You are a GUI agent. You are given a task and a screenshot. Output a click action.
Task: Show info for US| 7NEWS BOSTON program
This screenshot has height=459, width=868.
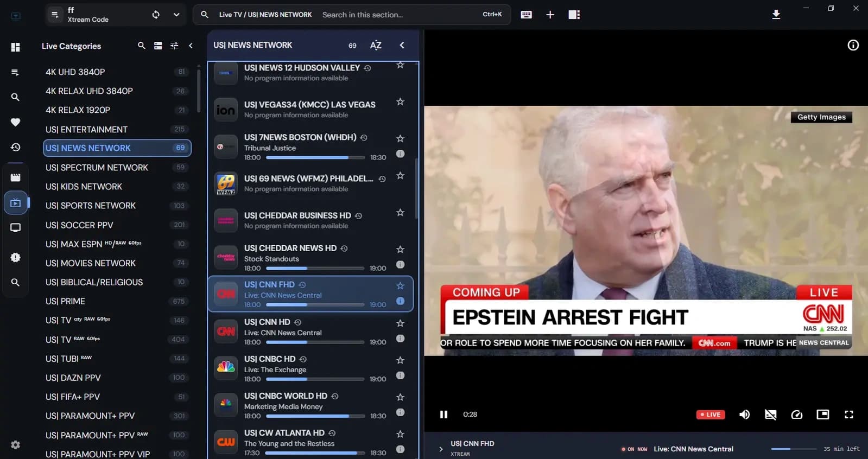point(400,154)
